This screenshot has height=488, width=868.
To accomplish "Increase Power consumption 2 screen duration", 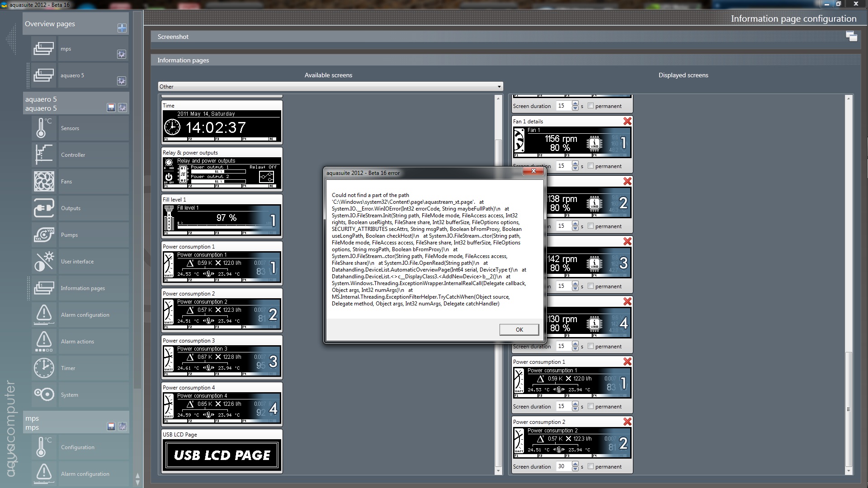I will [575, 464].
